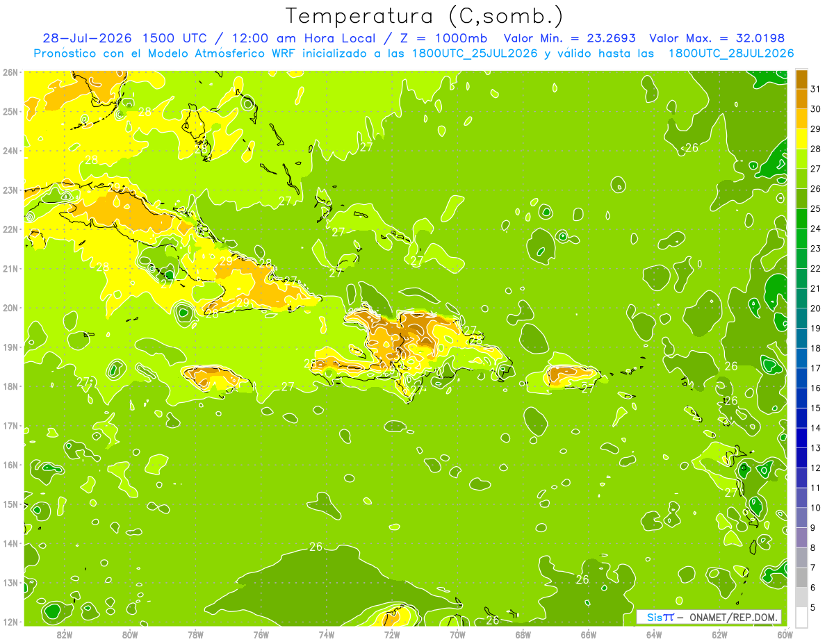
Task: Click the 76W longitude label
Action: click(x=261, y=634)
